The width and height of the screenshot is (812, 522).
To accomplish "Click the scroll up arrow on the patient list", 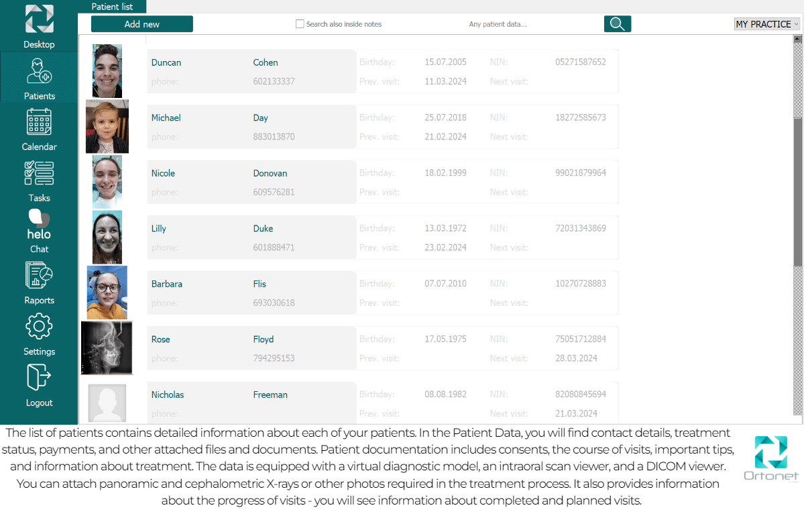I will pyautogui.click(x=797, y=39).
